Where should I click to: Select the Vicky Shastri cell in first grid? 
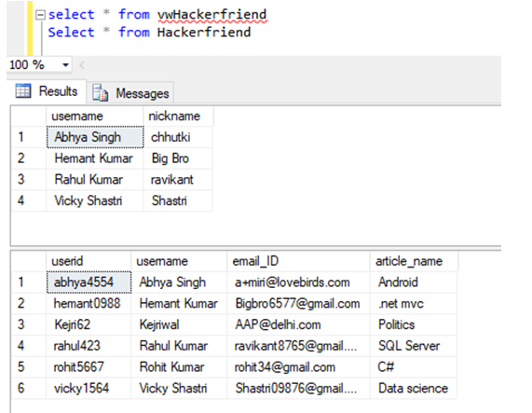95,200
